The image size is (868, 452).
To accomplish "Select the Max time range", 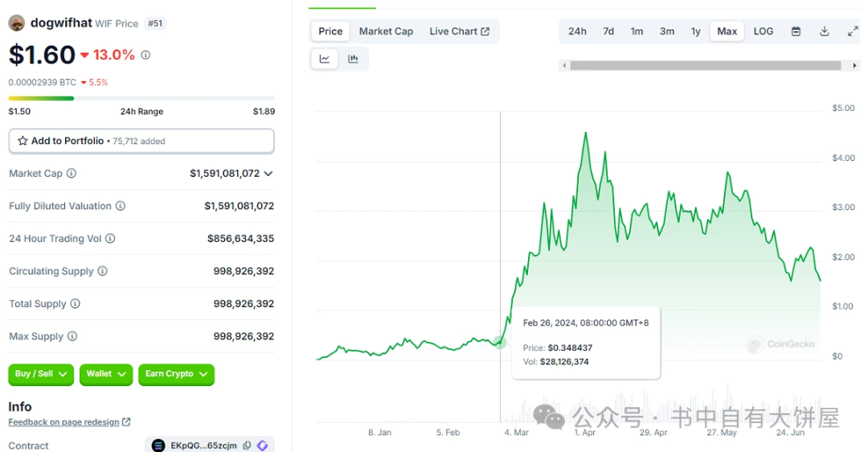I will (727, 31).
